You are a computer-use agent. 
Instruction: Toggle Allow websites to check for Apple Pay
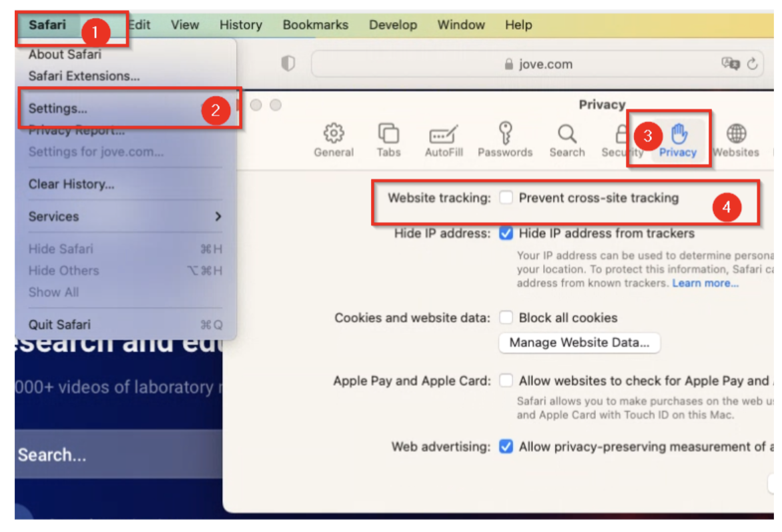point(506,381)
